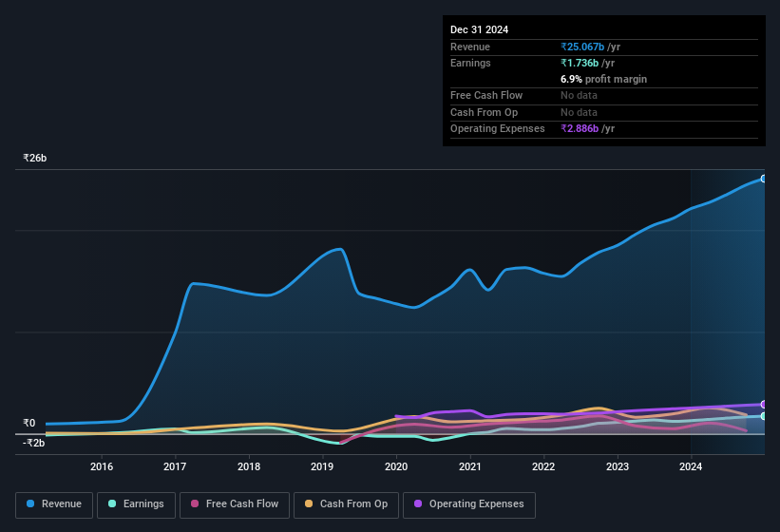Toggle Operating Expenses legend button
Viewport: 780px width, 532px height.
(x=469, y=504)
